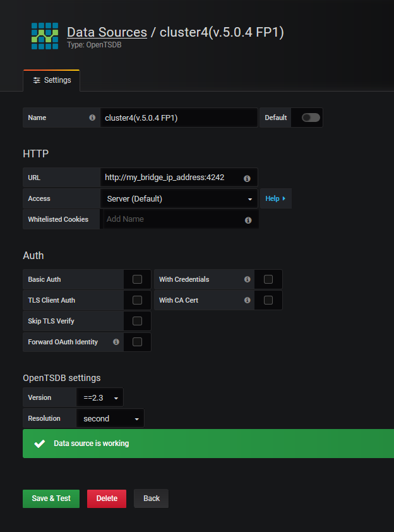This screenshot has width=394, height=532.
Task: Open the Access dropdown showing Server (Default)
Action: point(179,198)
